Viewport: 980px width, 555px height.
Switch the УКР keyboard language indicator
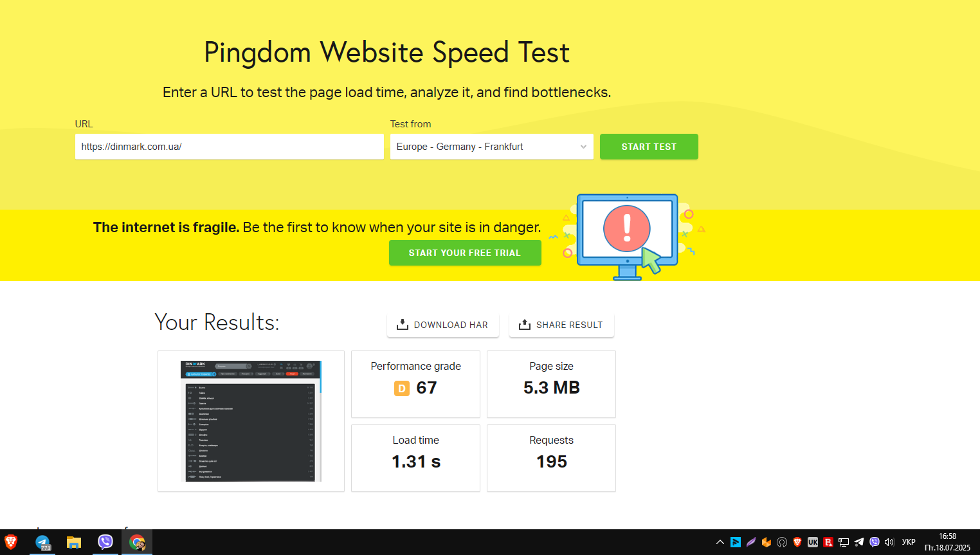click(909, 542)
